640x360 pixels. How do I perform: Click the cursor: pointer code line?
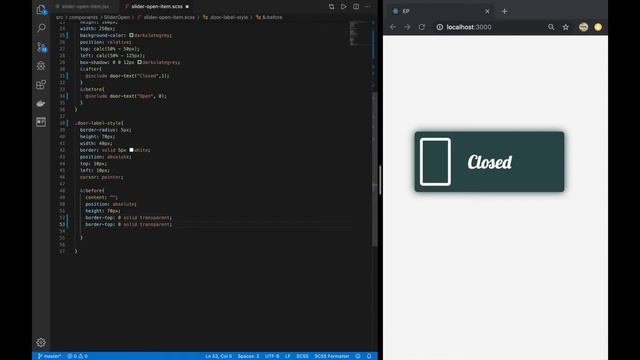(101, 177)
